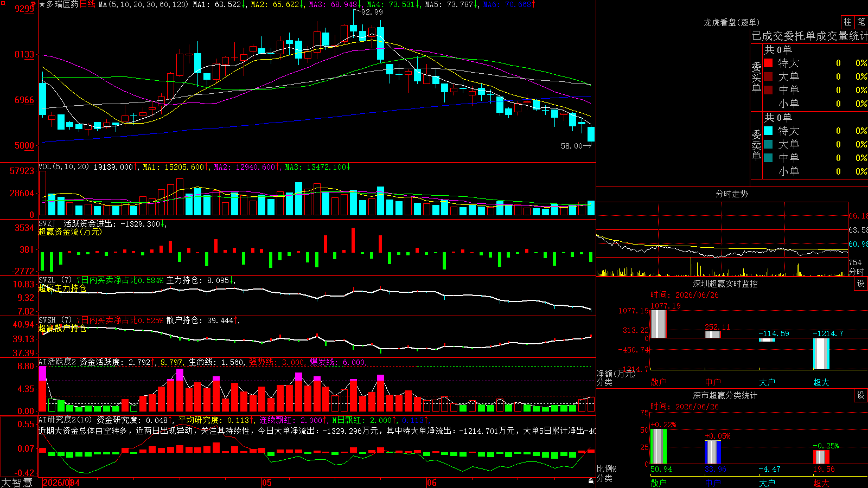868x488 pixels.
Task: Click the green 散户 bar labeled +0.22%
Action: click(x=659, y=446)
